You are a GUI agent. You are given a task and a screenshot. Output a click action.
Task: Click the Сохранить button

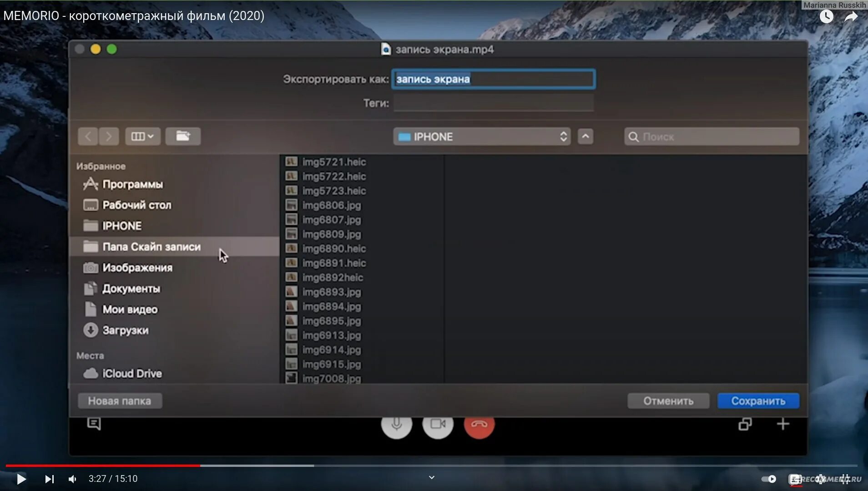[x=758, y=401]
